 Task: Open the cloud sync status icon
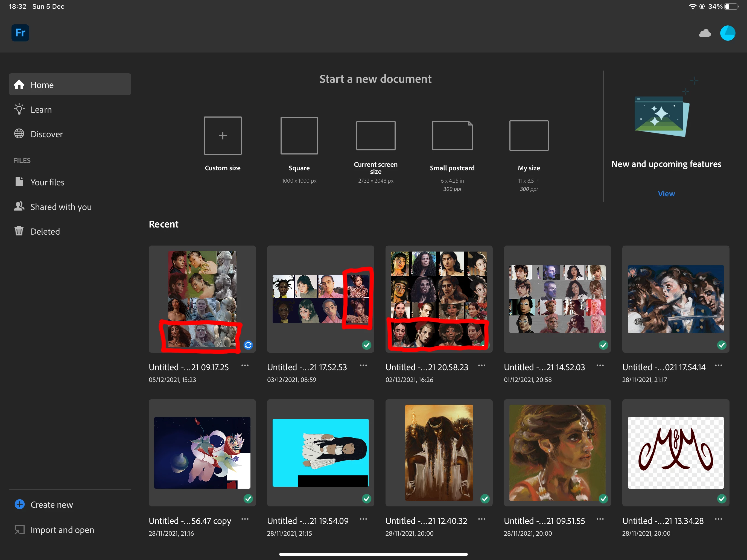[x=704, y=33]
